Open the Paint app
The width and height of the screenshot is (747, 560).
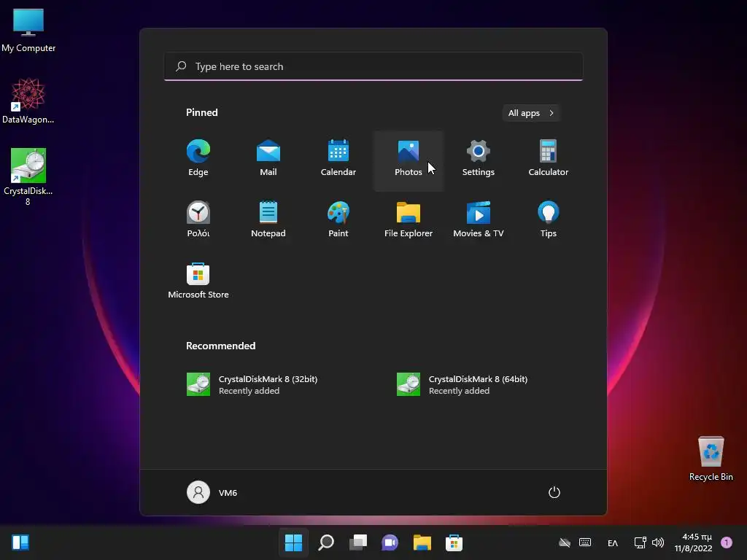click(x=338, y=219)
